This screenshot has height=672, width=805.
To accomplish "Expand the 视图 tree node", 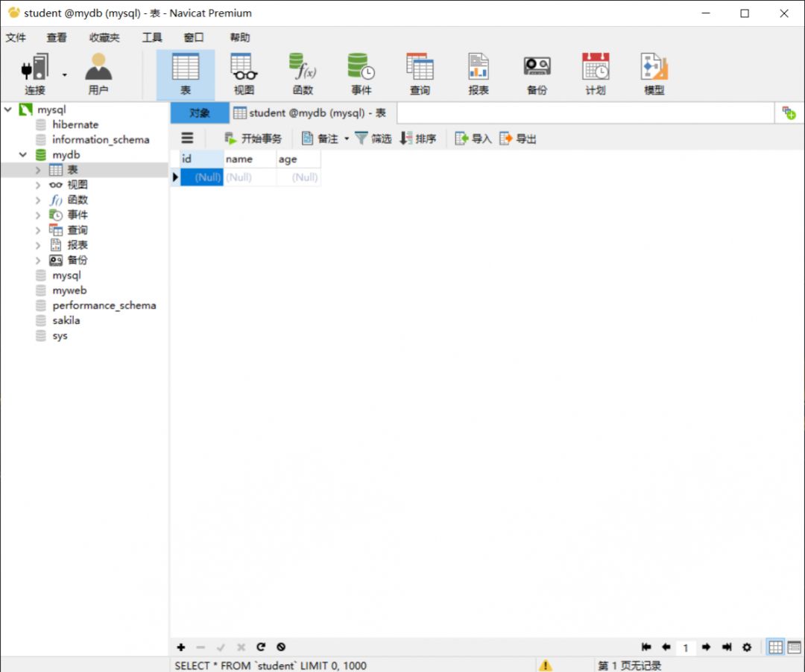I will tap(38, 185).
